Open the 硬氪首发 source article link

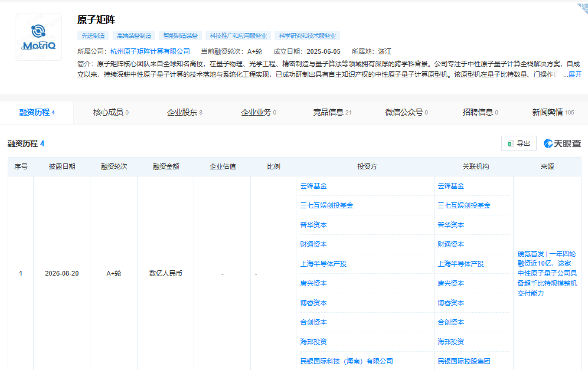coord(547,273)
